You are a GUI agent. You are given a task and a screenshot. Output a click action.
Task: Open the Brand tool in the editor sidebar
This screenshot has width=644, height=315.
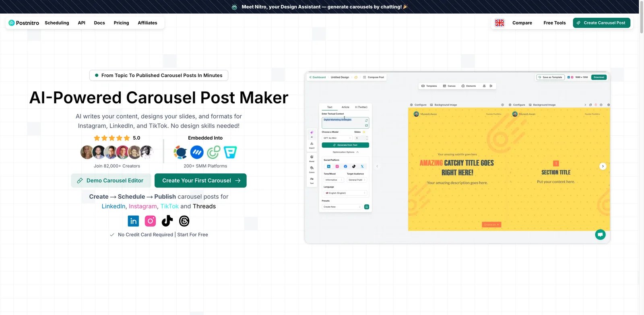(x=312, y=159)
